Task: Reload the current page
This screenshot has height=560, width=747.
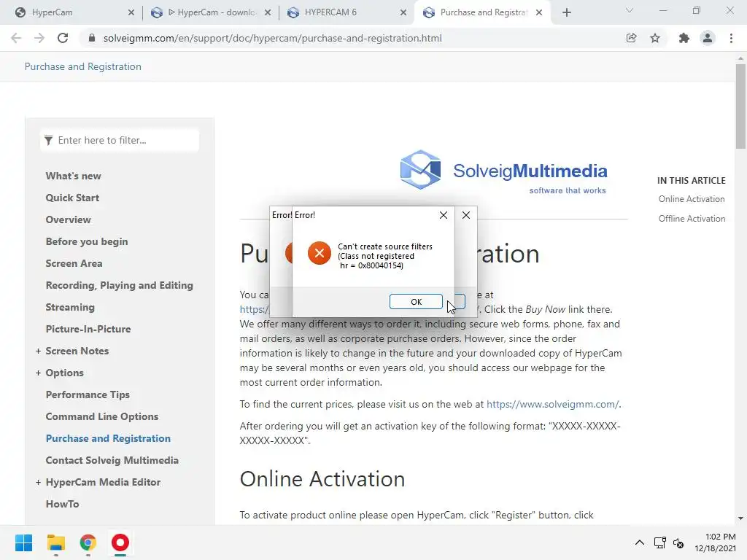Action: pos(63,38)
